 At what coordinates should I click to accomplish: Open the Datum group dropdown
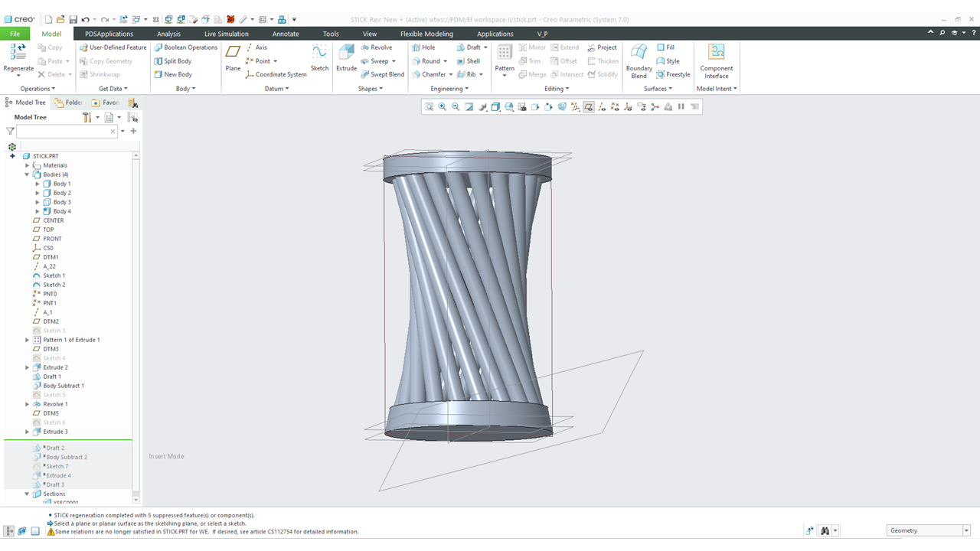[x=276, y=89]
